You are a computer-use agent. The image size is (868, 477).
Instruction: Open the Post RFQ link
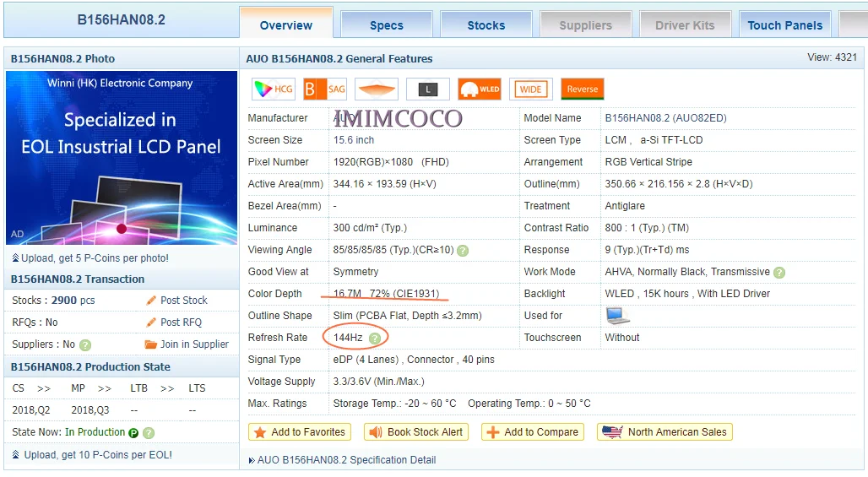(181, 322)
